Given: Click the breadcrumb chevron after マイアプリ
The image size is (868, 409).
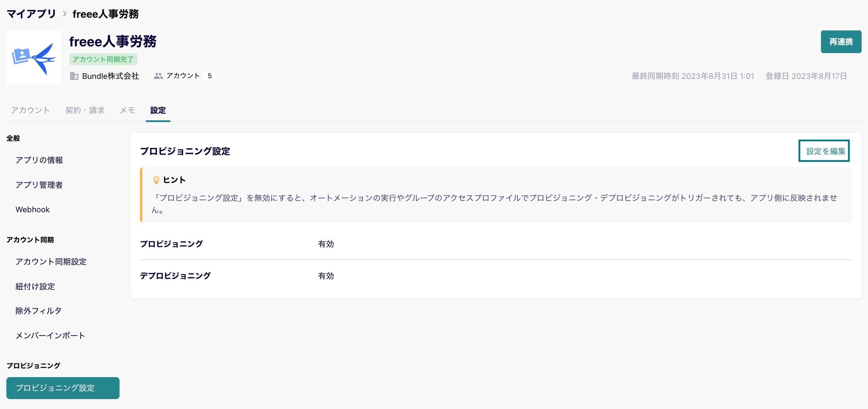Looking at the screenshot, I should coord(65,14).
